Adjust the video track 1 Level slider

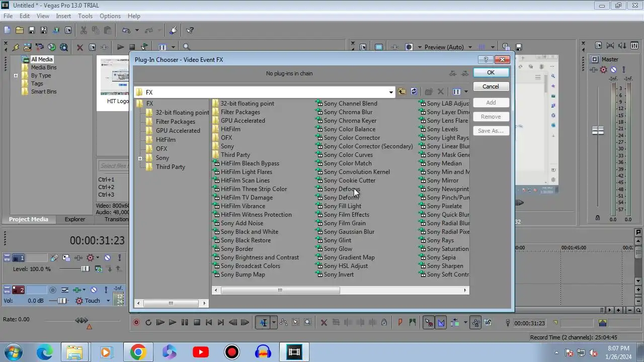[86, 269]
